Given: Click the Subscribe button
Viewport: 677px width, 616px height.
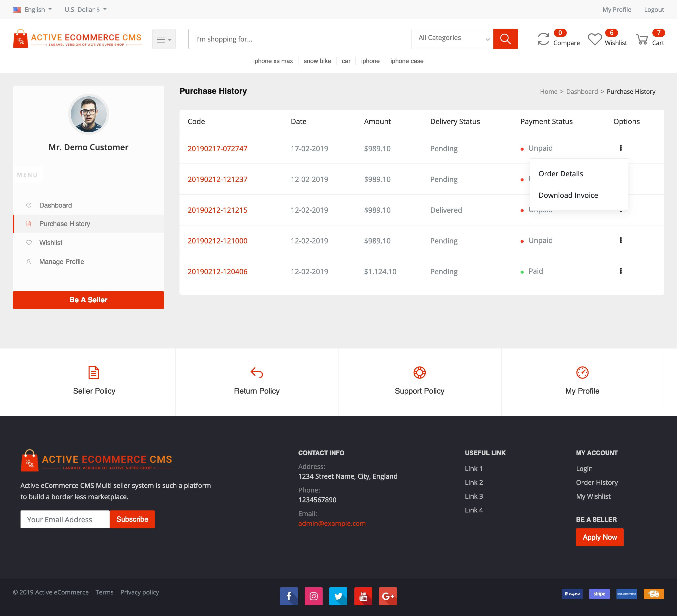Looking at the screenshot, I should 132,519.
